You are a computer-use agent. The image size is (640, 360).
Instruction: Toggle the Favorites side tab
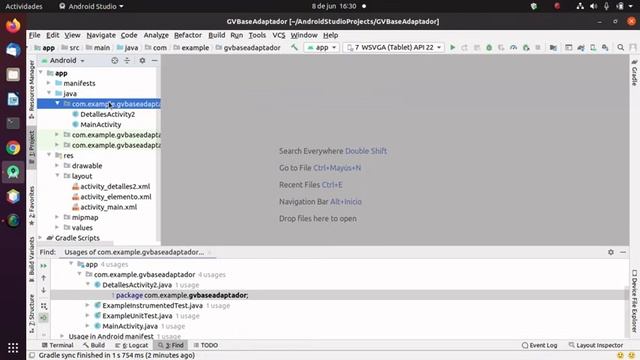(31, 206)
